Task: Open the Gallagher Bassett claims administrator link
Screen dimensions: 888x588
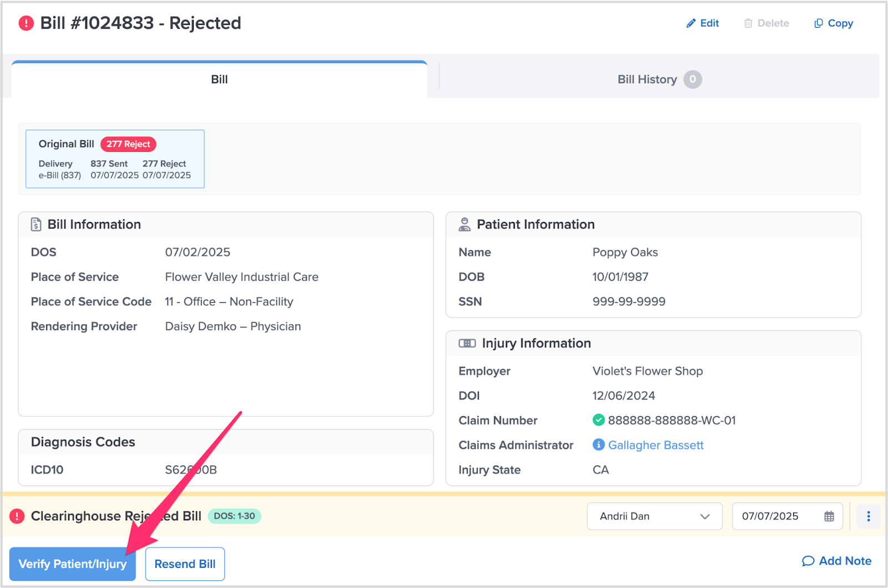Action: coord(655,445)
